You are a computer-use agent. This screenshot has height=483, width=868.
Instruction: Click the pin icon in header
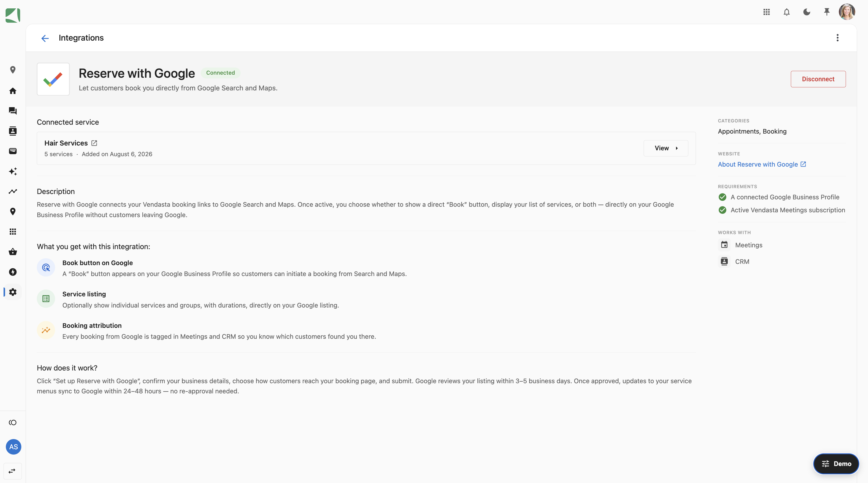[827, 12]
